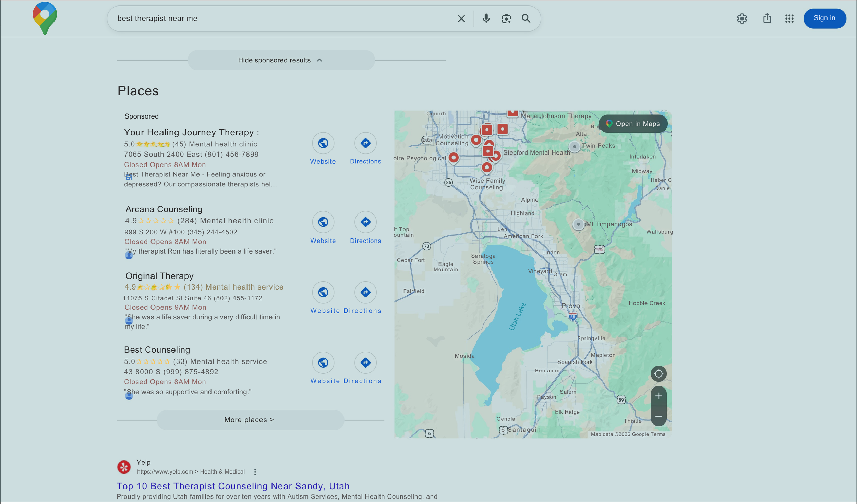Click the Best Counseling directions arrow icon
This screenshot has height=504, width=857.
coord(365,362)
